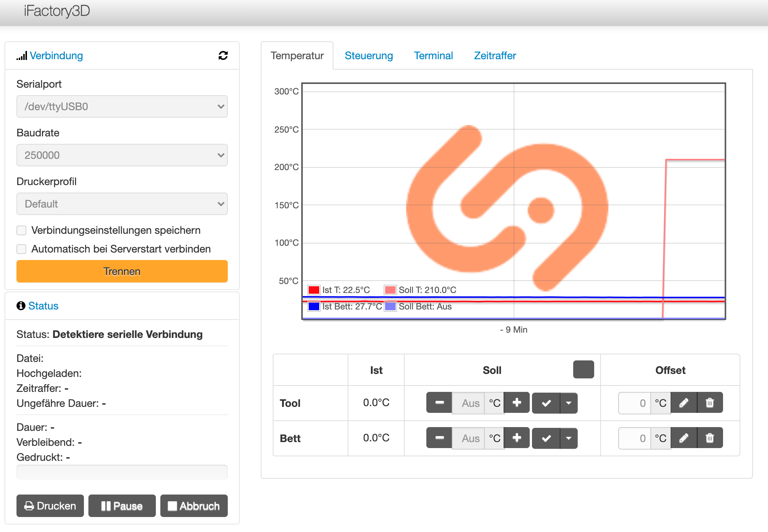This screenshot has width=768, height=532.
Task: Click the dark square button in Soll header
Action: click(583, 369)
